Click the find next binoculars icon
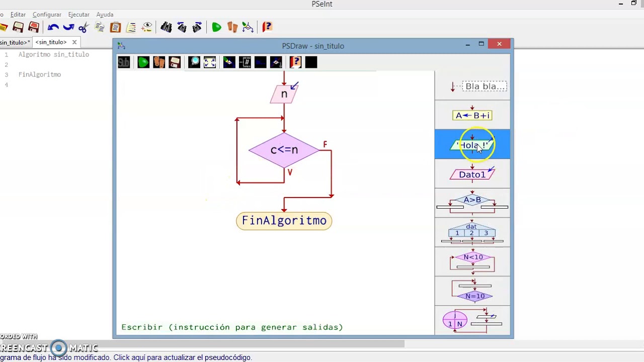The height and width of the screenshot is (362, 644). (197, 27)
